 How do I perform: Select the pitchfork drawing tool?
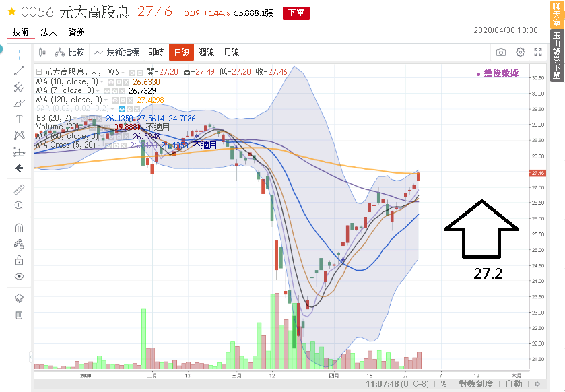(x=19, y=87)
